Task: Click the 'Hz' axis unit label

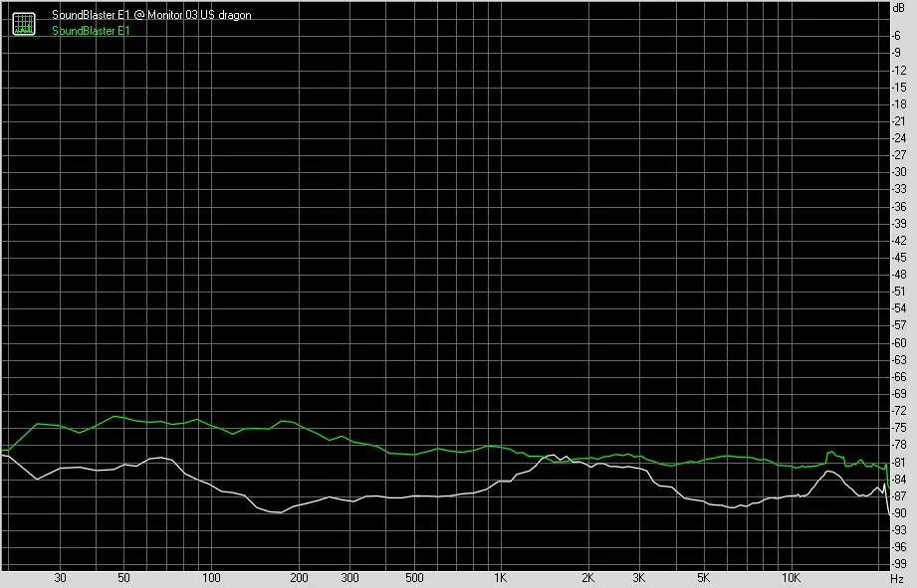Action: [897, 579]
